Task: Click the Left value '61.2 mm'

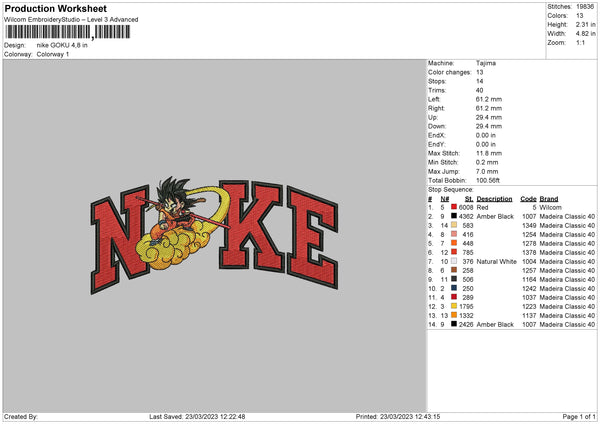Action: (x=489, y=99)
